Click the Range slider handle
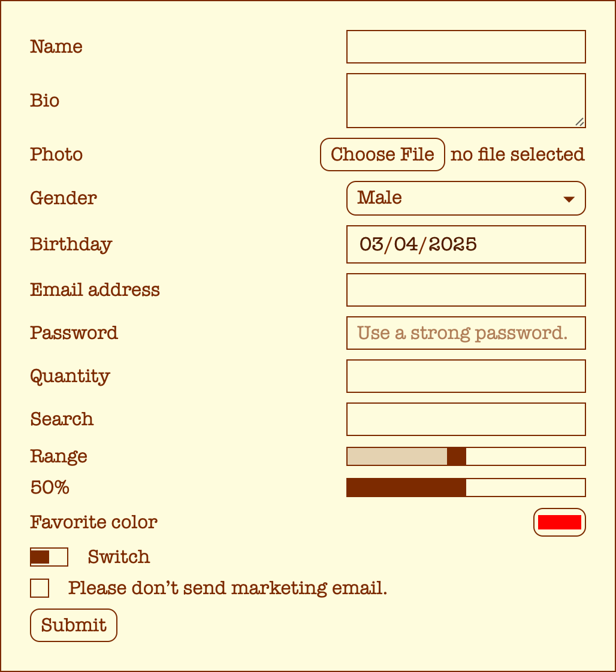Viewport: 616px width, 672px height. 457,456
